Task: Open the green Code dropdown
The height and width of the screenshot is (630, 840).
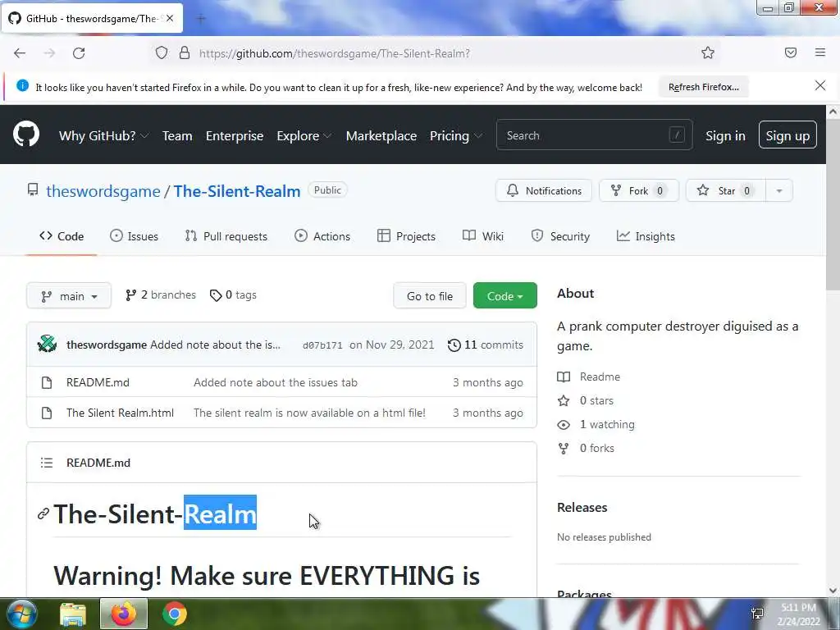Action: coord(505,295)
